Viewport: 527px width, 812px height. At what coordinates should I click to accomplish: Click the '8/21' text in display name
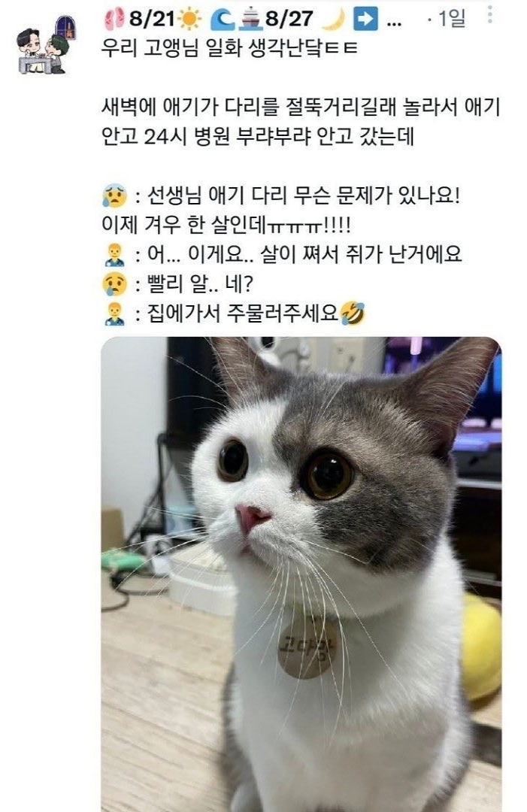click(x=152, y=19)
